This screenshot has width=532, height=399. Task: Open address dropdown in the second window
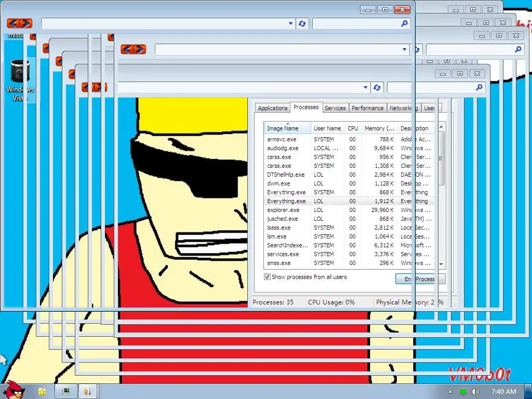tap(404, 49)
